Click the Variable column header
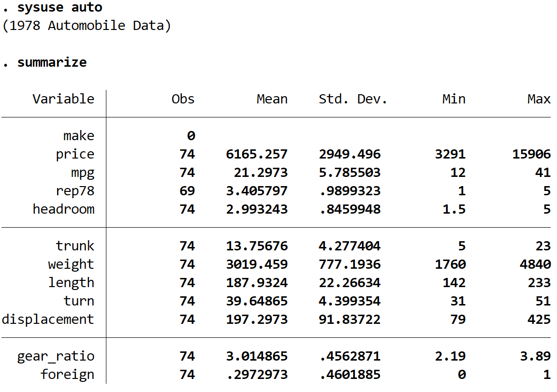 click(63, 99)
